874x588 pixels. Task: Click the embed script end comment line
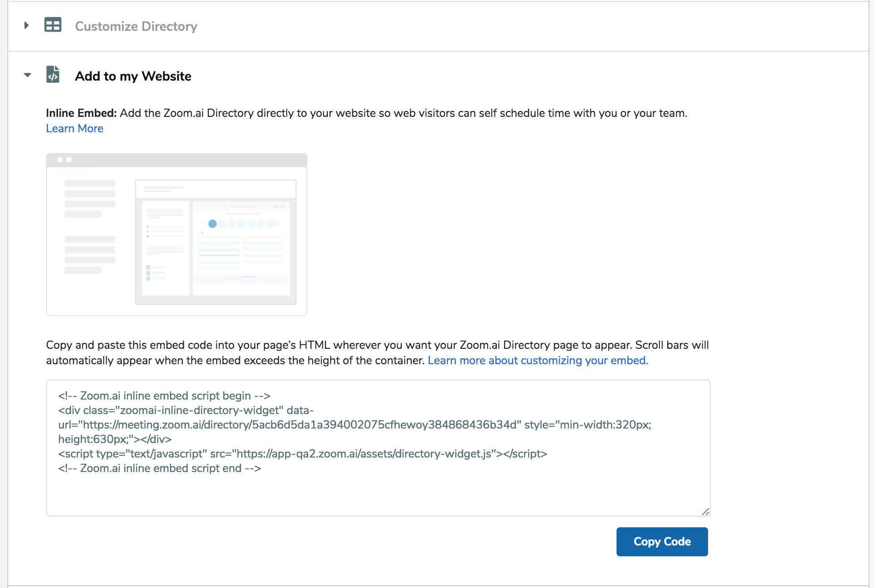pyautogui.click(x=160, y=468)
